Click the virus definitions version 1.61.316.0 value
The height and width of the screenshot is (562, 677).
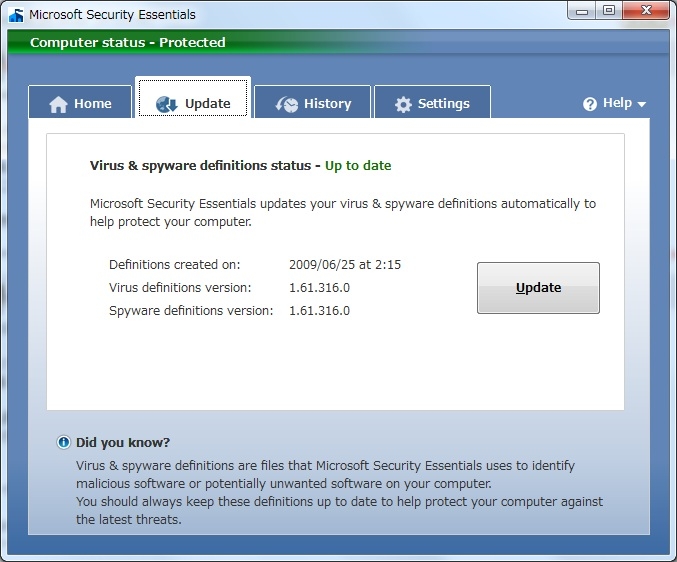coord(320,287)
